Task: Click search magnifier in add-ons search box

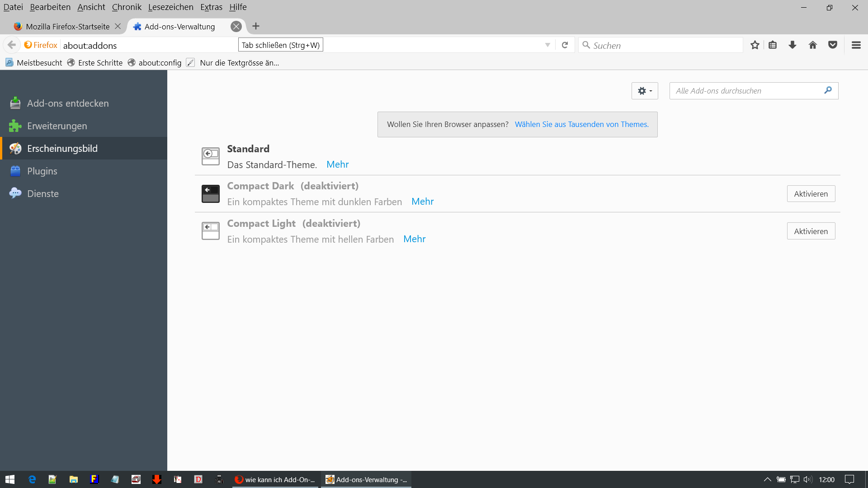Action: tap(828, 90)
